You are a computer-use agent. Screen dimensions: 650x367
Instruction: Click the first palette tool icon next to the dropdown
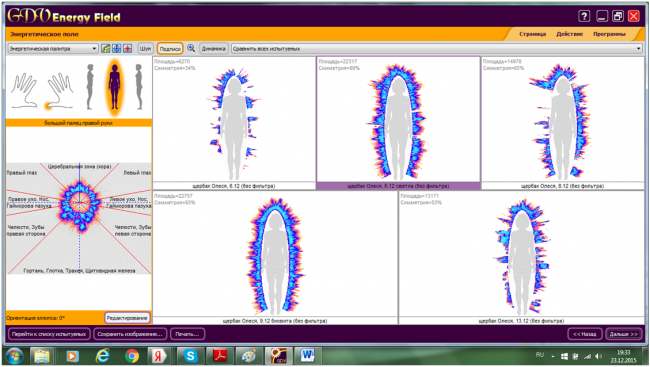click(x=106, y=49)
